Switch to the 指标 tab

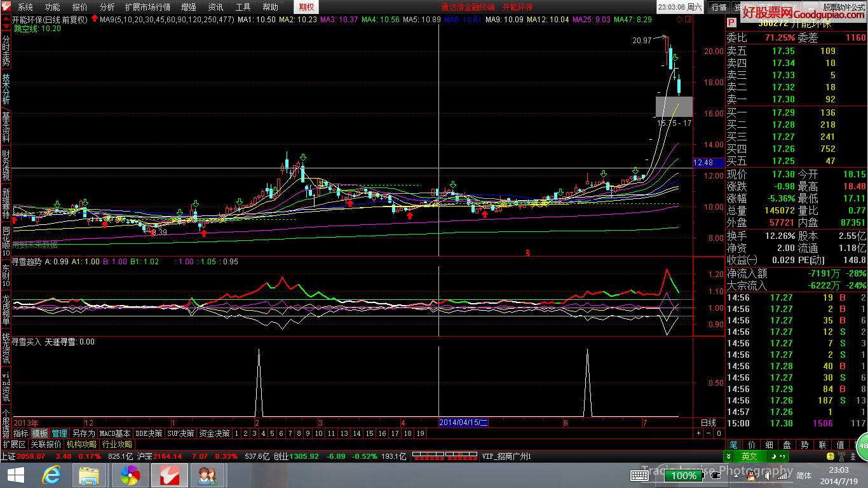[x=21, y=433]
